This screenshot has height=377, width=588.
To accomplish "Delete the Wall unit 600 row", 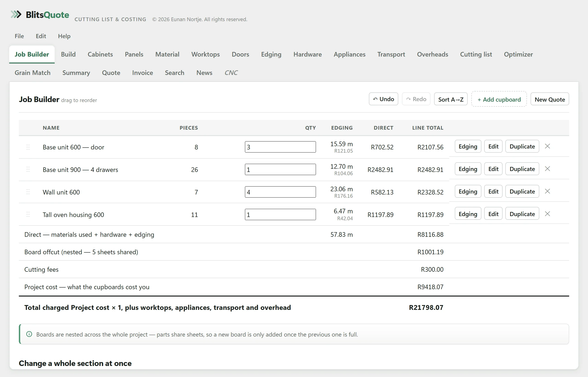I will pos(547,191).
